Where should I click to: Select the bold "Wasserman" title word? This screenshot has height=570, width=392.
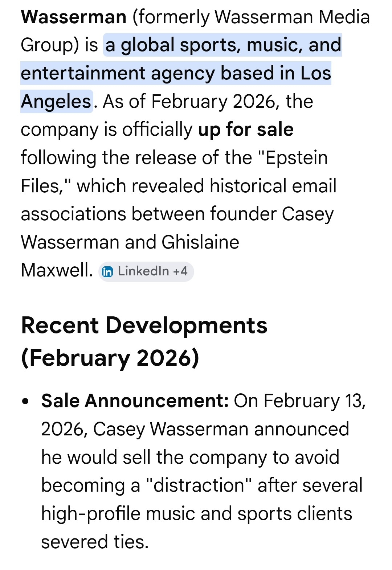click(74, 17)
